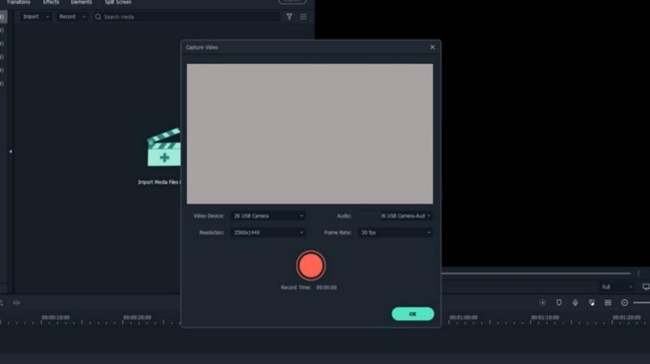Click the marker shield icon in timeline toolbar
650x364 pixels.
pos(559,303)
